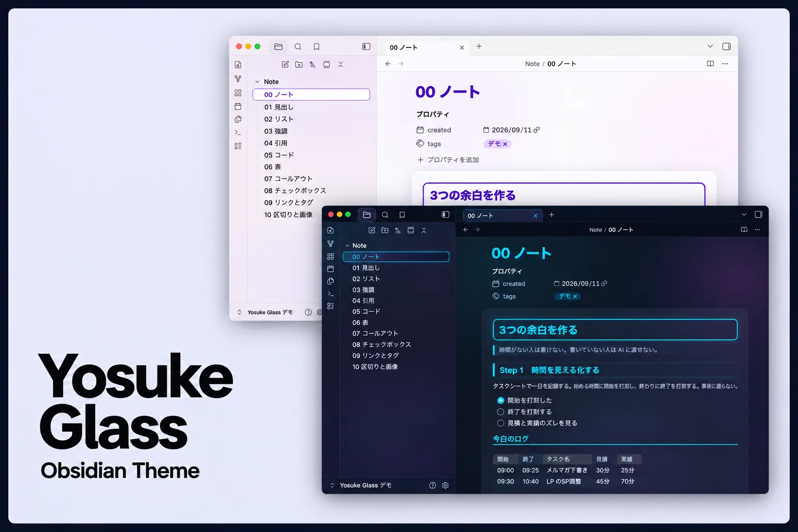798x532 pixels.
Task: Open file explorer icon in light window
Action: [x=278, y=47]
